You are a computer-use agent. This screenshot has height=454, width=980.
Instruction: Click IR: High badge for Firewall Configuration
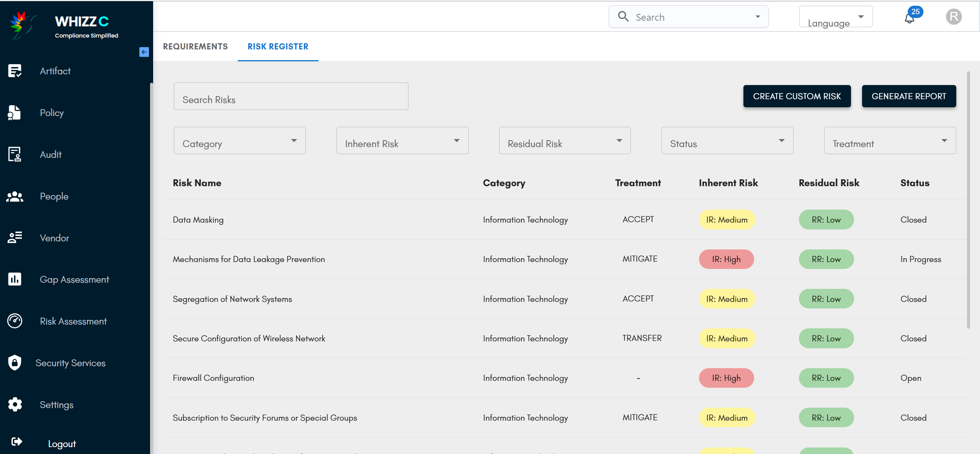click(x=726, y=378)
